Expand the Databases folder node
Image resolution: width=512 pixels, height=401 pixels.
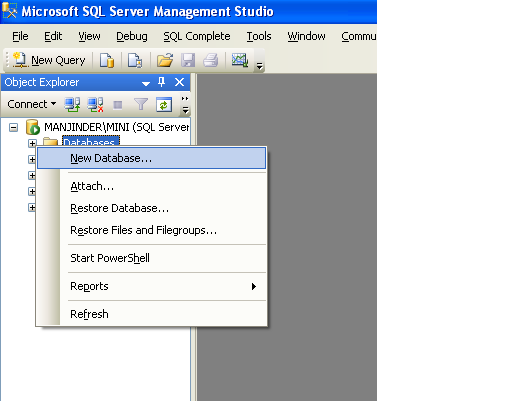click(32, 143)
